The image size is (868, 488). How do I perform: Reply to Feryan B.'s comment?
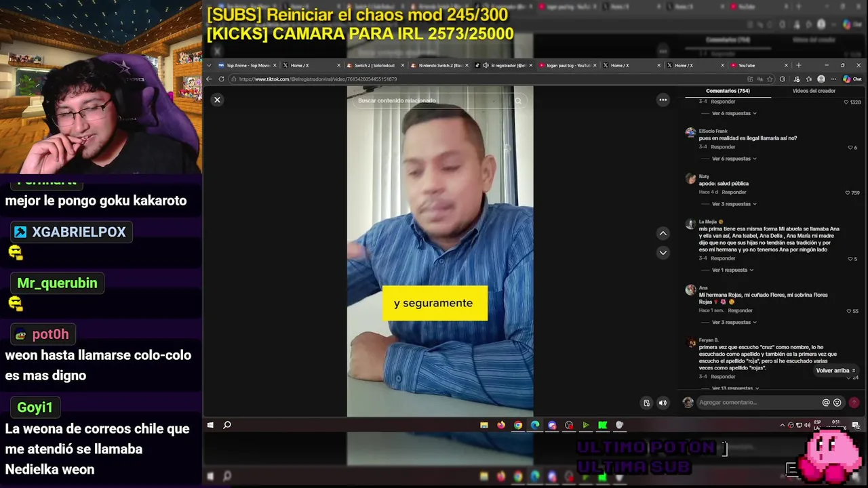[723, 377]
